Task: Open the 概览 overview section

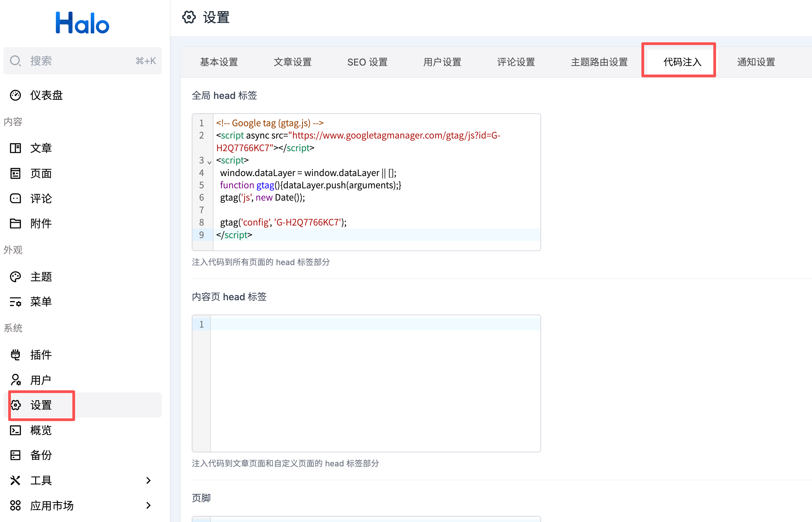Action: (x=15, y=430)
